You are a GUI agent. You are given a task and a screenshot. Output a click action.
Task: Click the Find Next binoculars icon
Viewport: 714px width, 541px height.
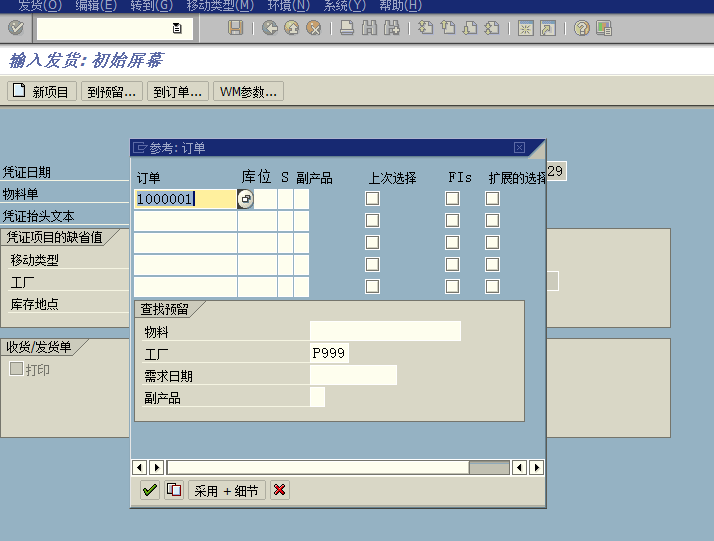point(391,28)
